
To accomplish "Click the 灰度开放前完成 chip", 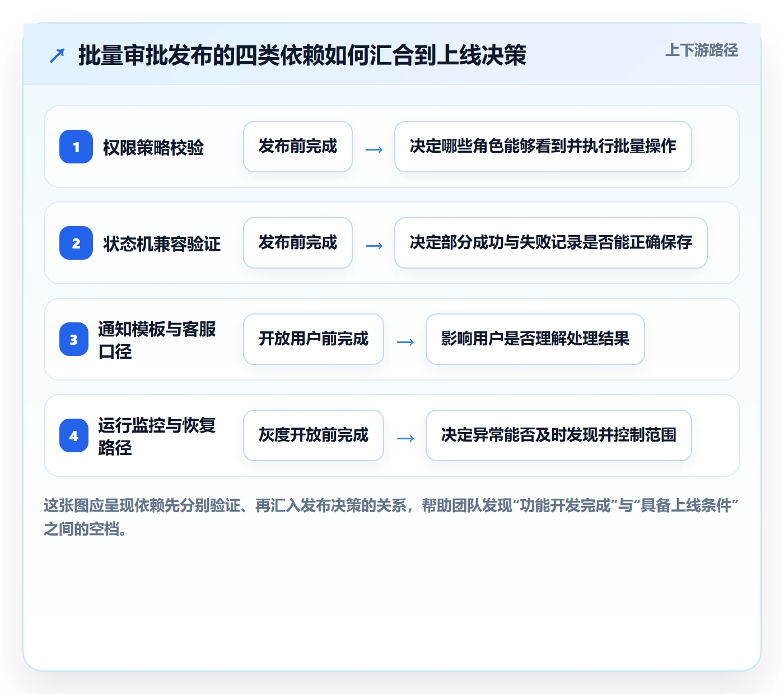I will click(314, 435).
